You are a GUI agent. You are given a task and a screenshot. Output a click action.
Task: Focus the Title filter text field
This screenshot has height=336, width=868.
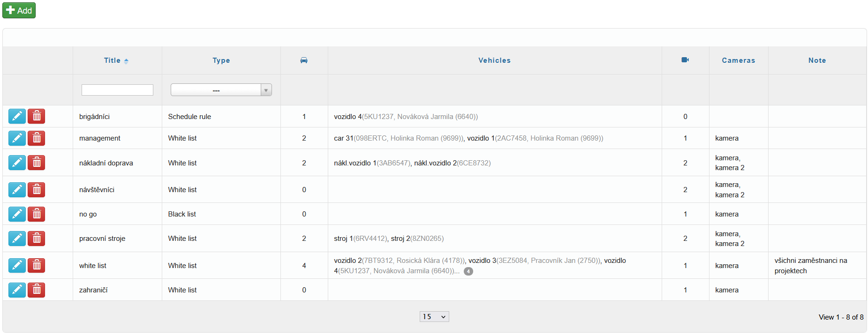coord(117,90)
